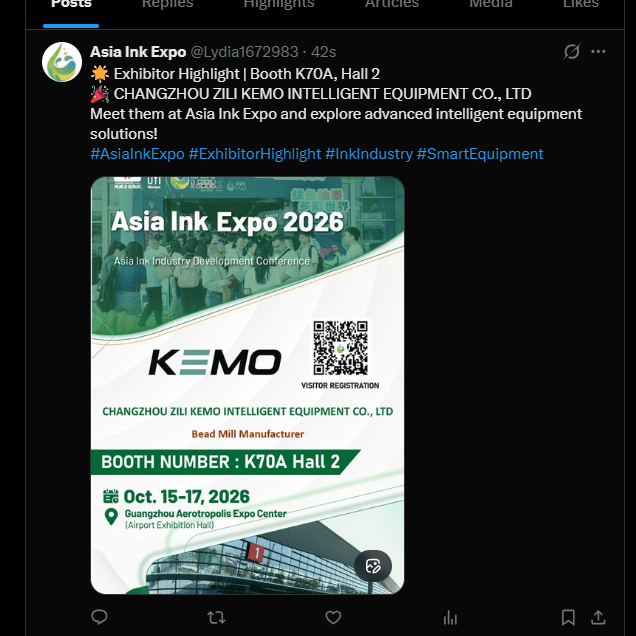Reply to the Asia Ink Expo post
636x636 pixels.
click(99, 617)
